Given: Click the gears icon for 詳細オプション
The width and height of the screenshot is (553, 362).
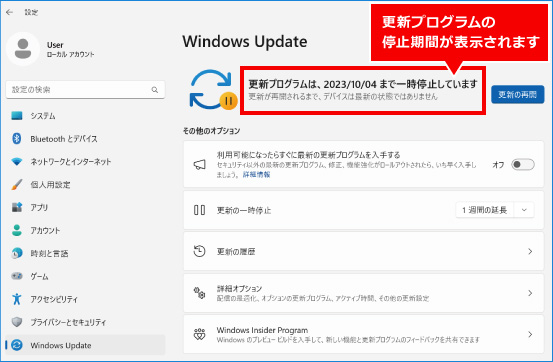Looking at the screenshot, I should click(x=199, y=293).
